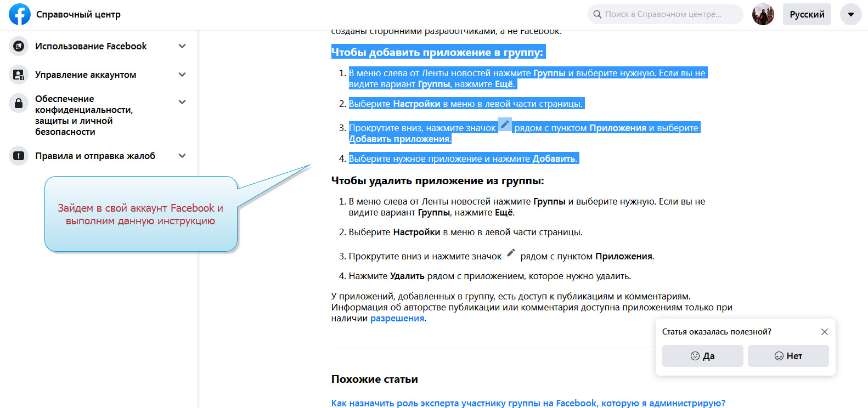This screenshot has width=868, height=408.
Task: Expand the Использование Facebook section
Action: click(182, 46)
